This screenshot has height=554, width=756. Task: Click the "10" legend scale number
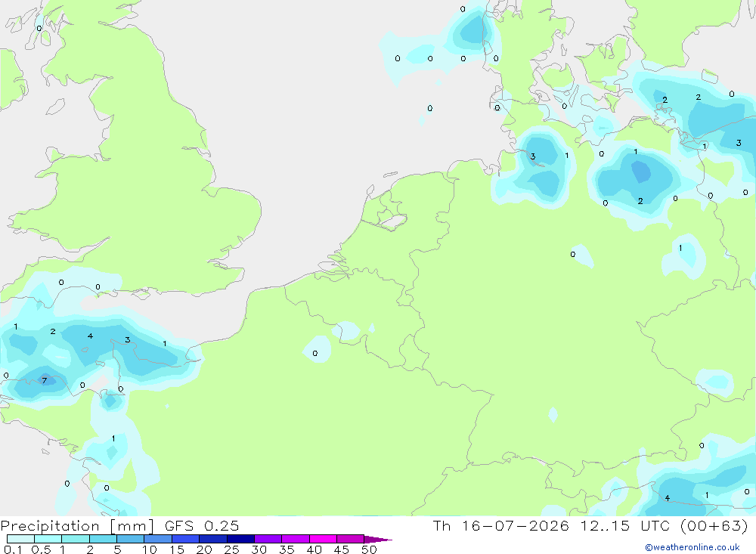150,549
